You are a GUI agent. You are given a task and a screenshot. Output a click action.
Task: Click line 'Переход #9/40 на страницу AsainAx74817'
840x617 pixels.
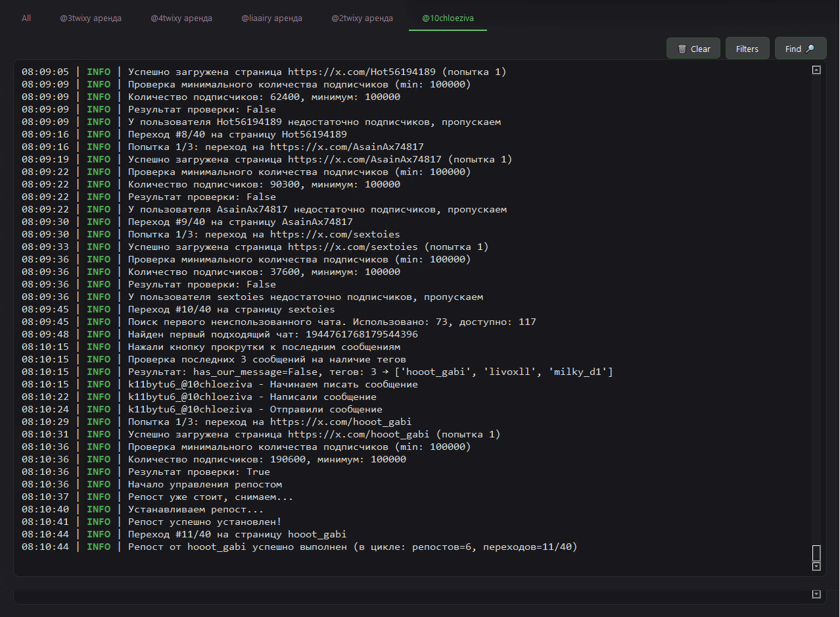tap(187, 222)
